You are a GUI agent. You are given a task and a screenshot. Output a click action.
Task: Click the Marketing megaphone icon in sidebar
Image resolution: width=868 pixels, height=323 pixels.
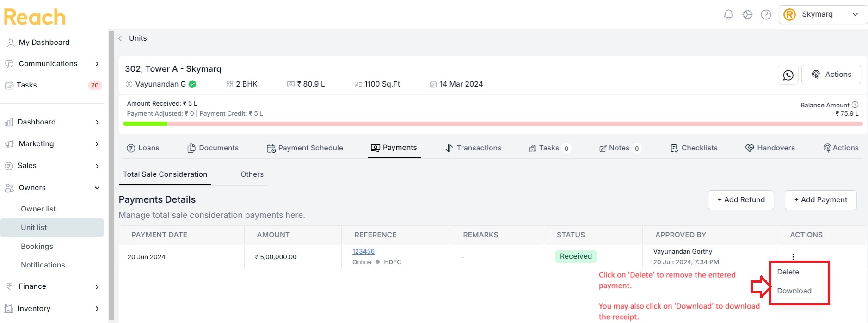pos(9,144)
